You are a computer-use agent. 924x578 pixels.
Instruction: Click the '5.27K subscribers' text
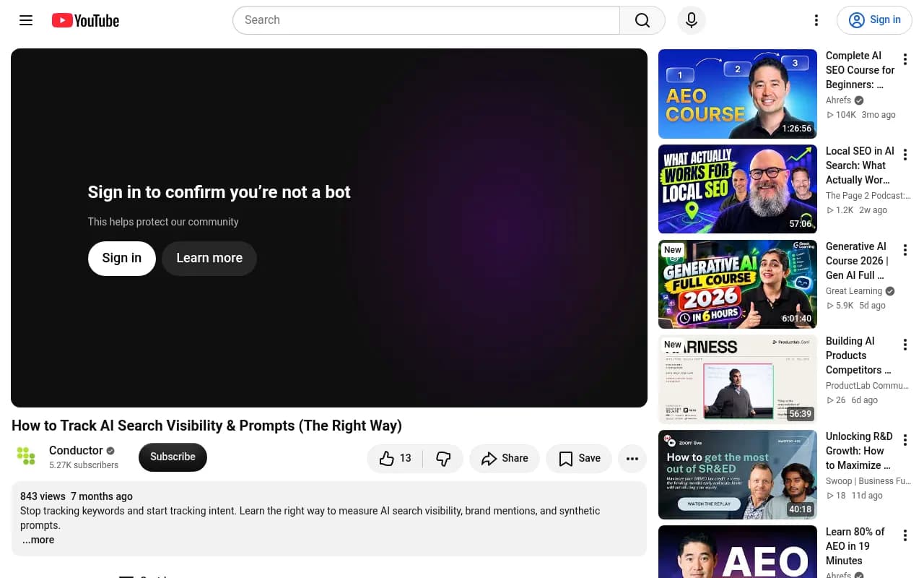[84, 465]
